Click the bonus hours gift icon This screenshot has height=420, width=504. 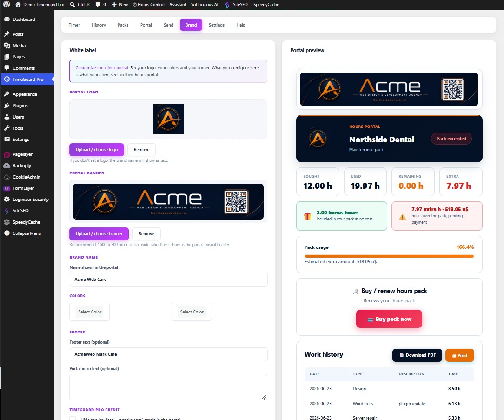pyautogui.click(x=308, y=216)
